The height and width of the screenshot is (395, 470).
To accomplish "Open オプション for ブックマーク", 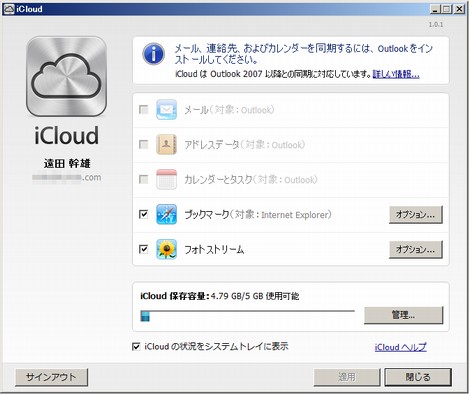I will pos(416,215).
